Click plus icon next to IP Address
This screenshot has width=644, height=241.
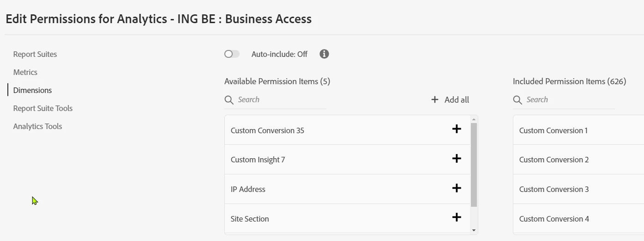point(456,188)
